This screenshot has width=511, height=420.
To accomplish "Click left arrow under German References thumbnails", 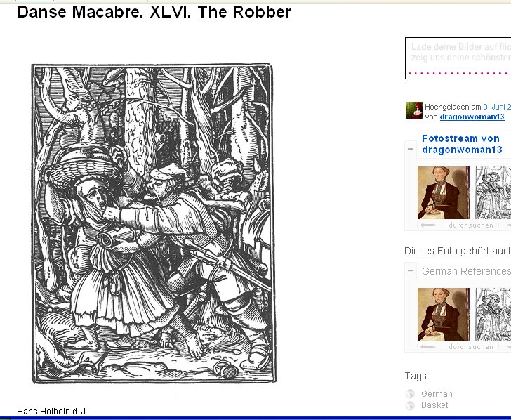I will [x=428, y=346].
